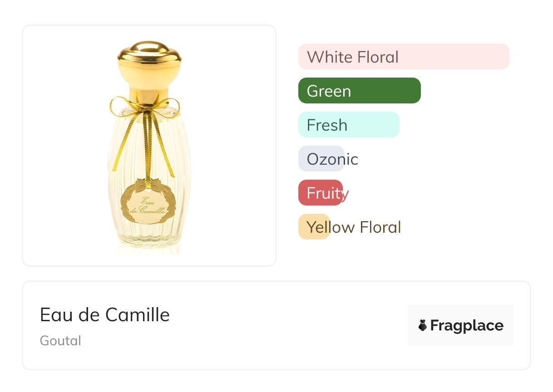Screen dimensions: 553x392
Task: Open the Fragplace wordmark link
Action: [467, 326]
